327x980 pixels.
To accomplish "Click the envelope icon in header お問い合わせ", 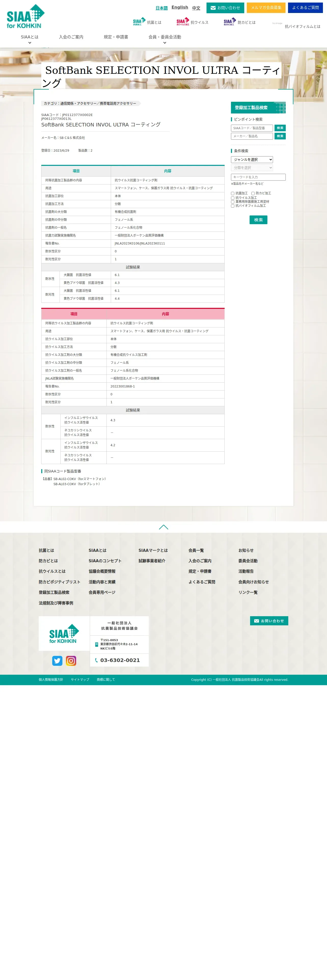I will [x=213, y=8].
